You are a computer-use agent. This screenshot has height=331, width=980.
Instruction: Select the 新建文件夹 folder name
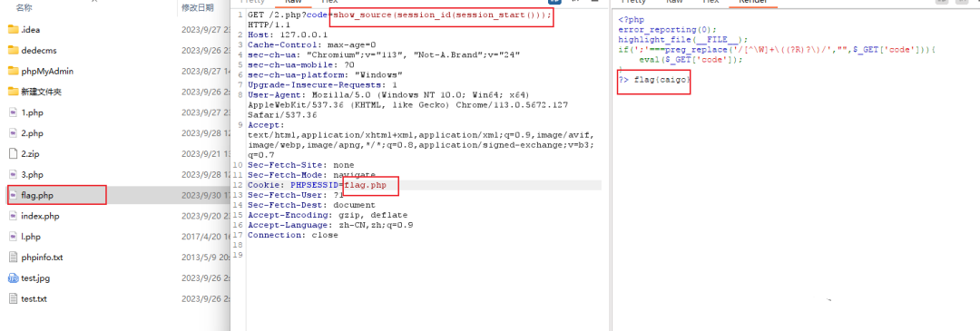coord(41,92)
